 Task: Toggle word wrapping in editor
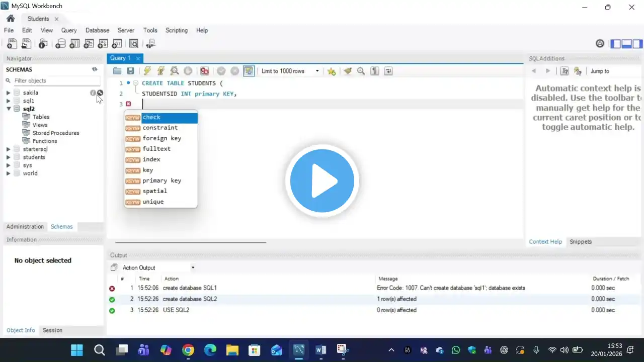388,71
